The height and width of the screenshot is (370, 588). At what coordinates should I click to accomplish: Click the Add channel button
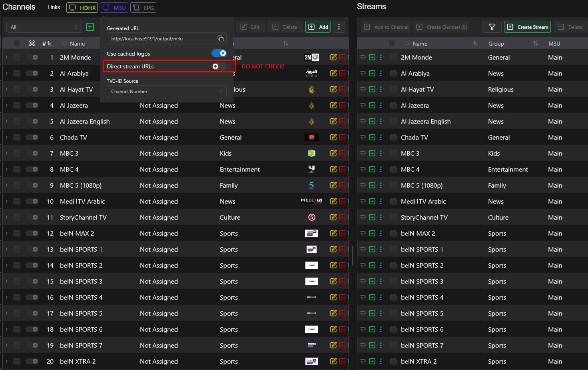pyautogui.click(x=319, y=27)
